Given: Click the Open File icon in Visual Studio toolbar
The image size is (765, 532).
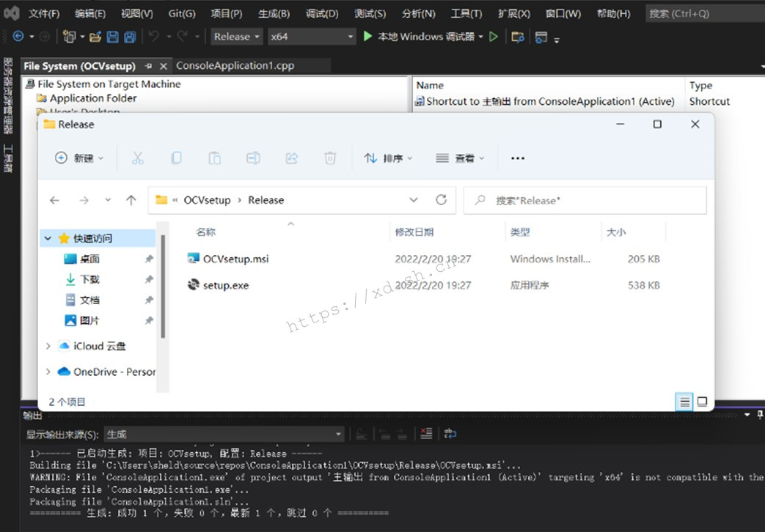Looking at the screenshot, I should coord(94,36).
